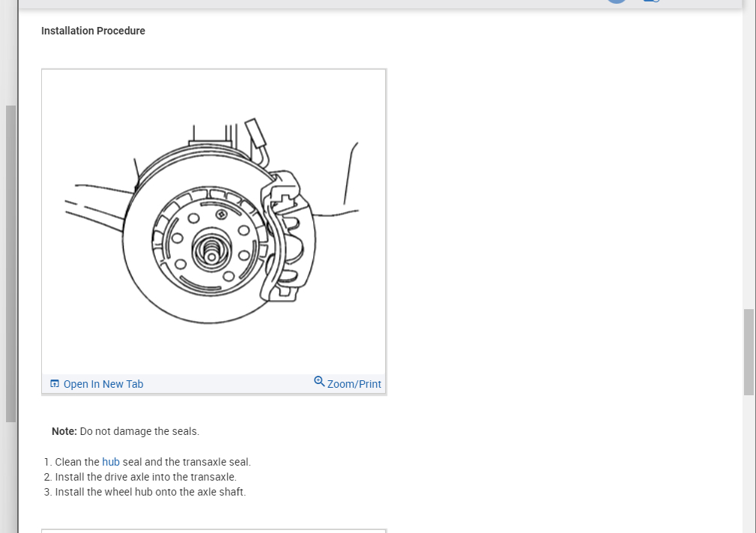This screenshot has height=533, width=756.
Task: Click the words transaxle seal in step 1
Action: coord(217,462)
